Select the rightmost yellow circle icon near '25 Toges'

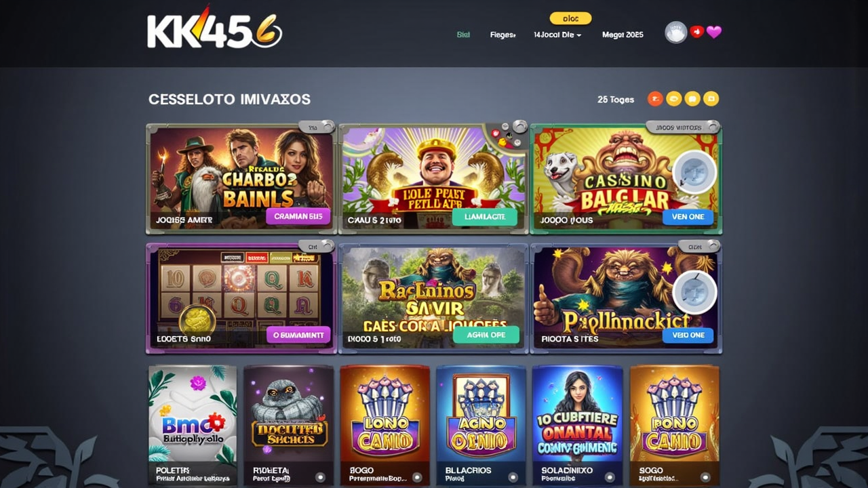711,99
